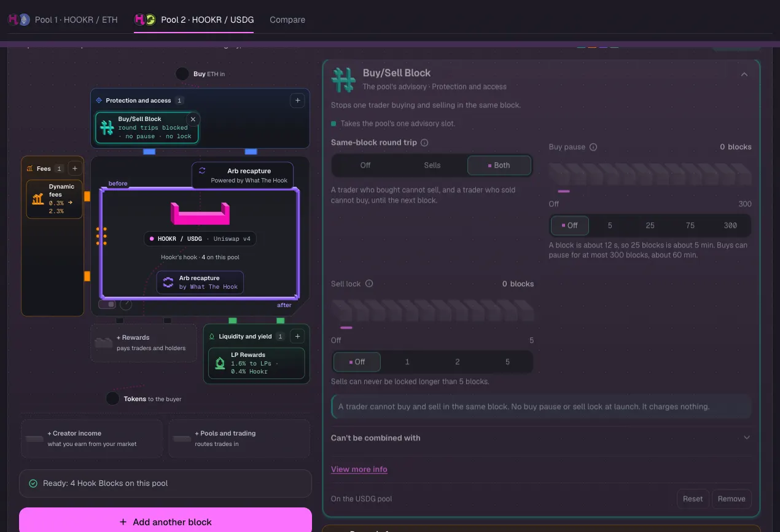Select the Dynamic fees block icon
This screenshot has height=532, width=780.
[38, 198]
